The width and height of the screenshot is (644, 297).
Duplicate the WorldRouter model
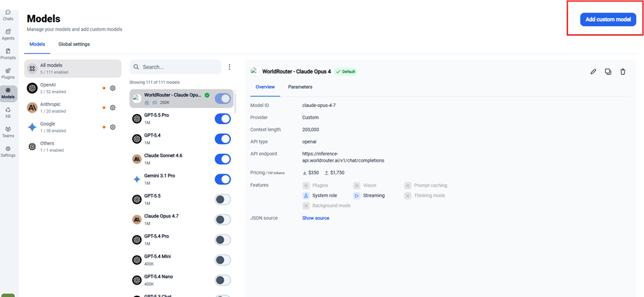[608, 72]
